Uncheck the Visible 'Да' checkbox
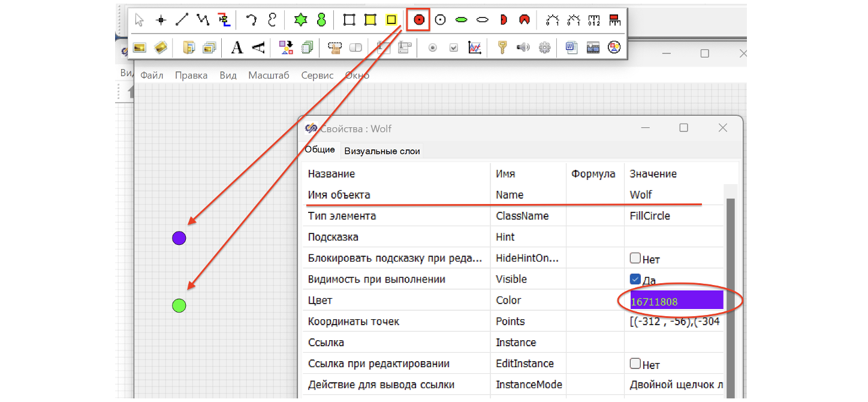This screenshot has height=402, width=868. coord(635,280)
